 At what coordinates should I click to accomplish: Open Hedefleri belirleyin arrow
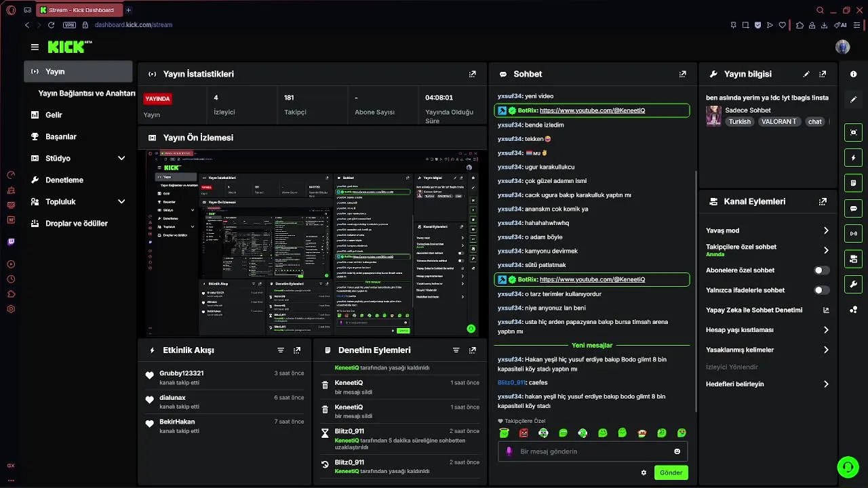click(x=826, y=384)
